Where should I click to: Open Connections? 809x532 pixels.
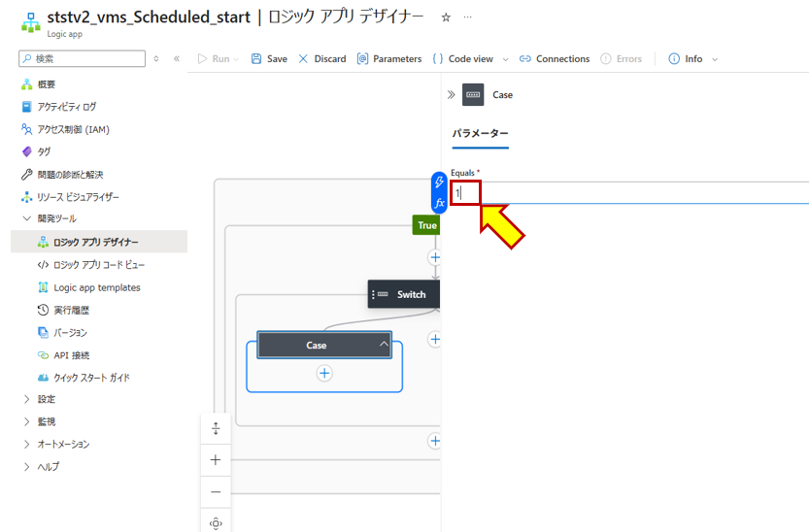555,59
